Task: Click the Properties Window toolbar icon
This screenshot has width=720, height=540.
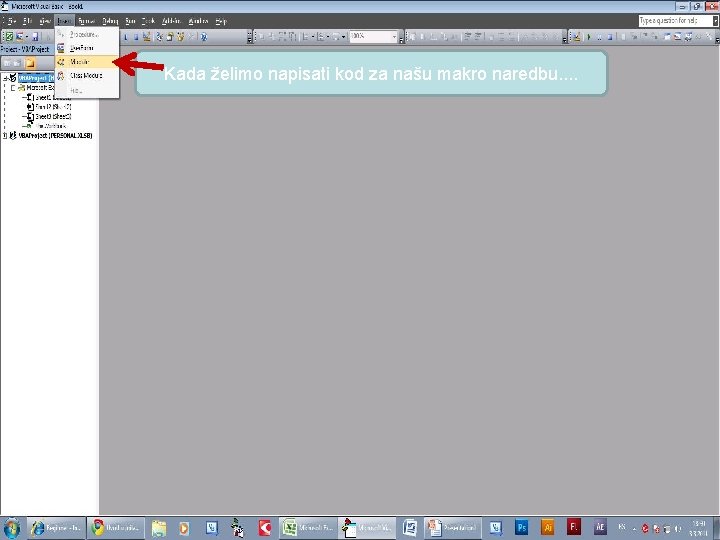Action: point(170,36)
